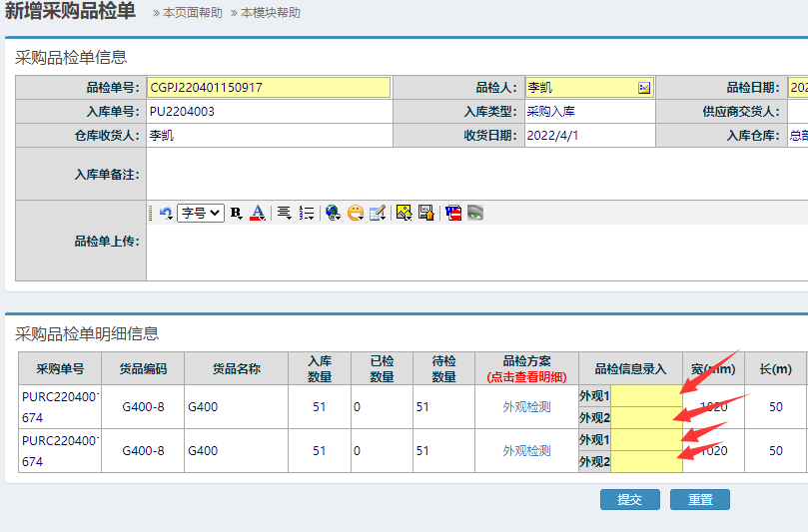Toggle bold formatting in the editor

tap(236, 213)
